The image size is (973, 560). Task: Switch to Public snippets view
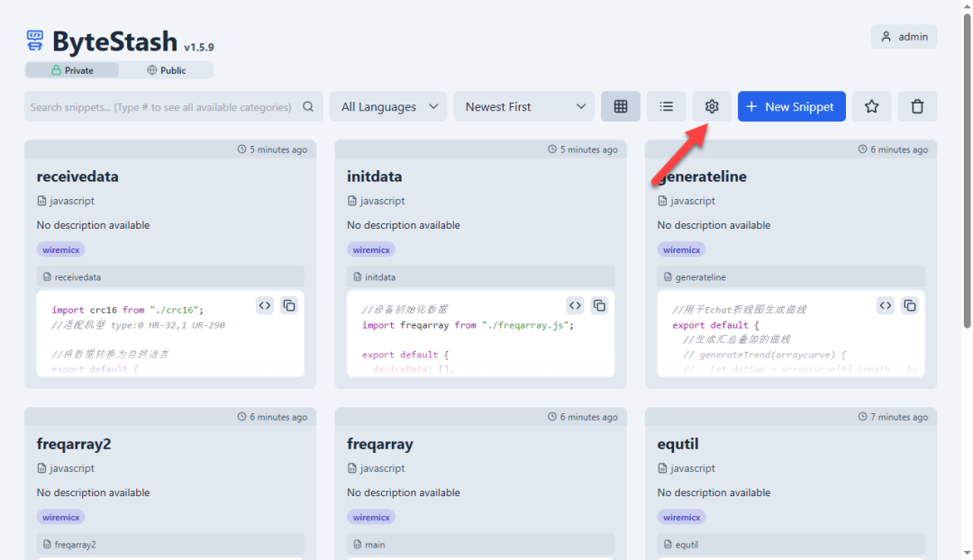pos(167,70)
